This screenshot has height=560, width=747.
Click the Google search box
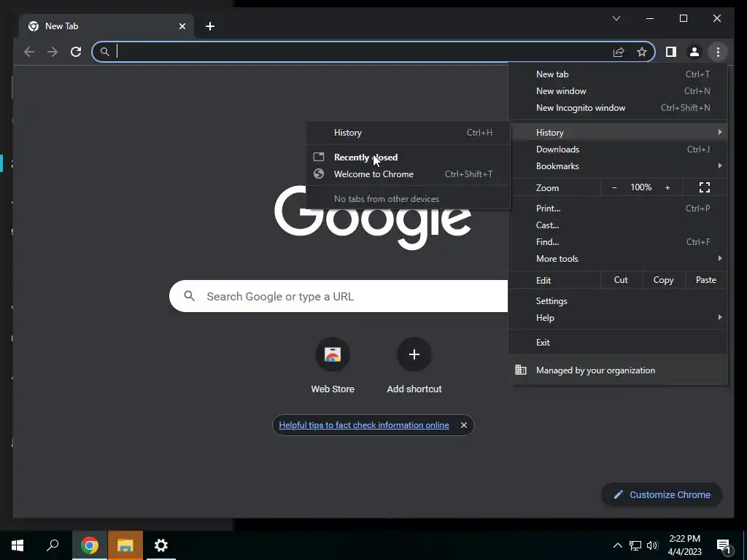338,296
